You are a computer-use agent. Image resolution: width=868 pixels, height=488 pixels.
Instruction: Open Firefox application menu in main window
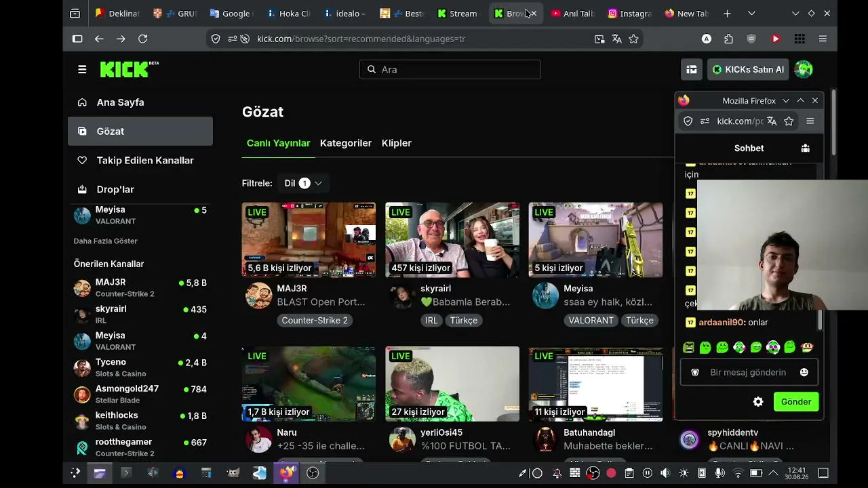coord(823,39)
